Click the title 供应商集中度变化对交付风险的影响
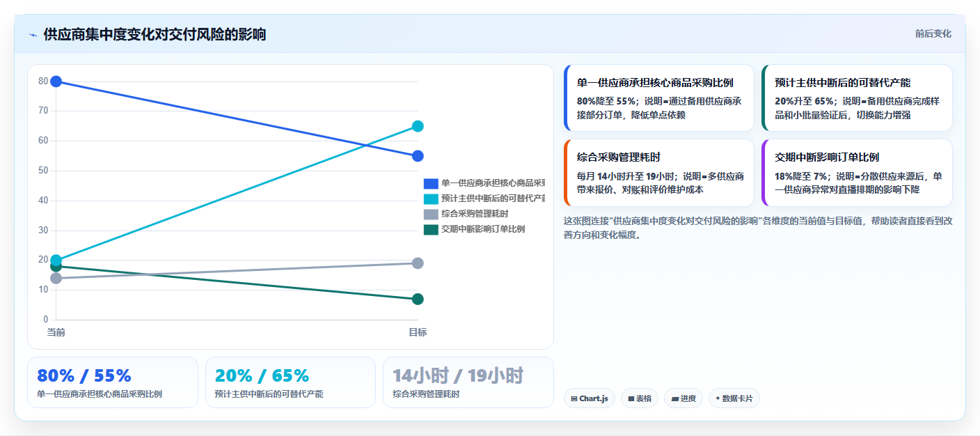Viewport: 980px width, 436px height. click(155, 34)
